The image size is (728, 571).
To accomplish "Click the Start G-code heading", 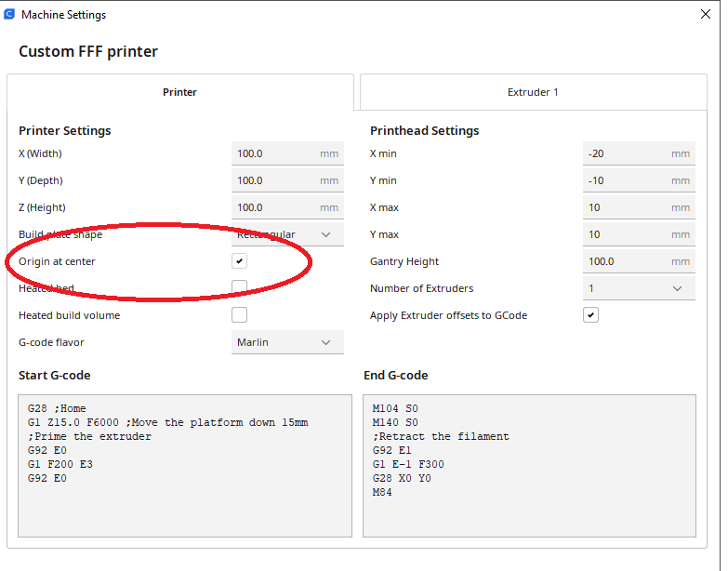I will coord(54,375).
